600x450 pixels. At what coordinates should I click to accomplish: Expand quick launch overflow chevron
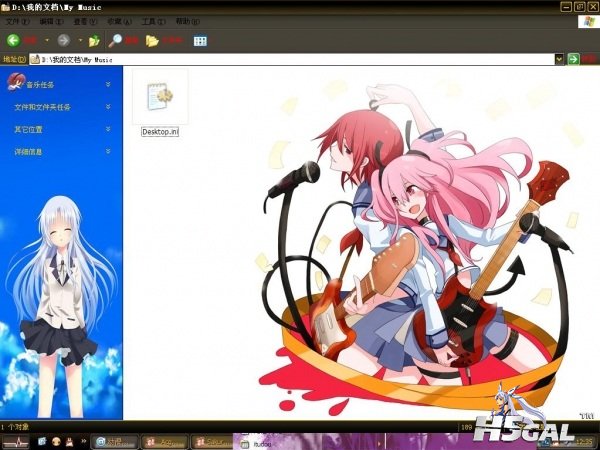pyautogui.click(x=83, y=442)
